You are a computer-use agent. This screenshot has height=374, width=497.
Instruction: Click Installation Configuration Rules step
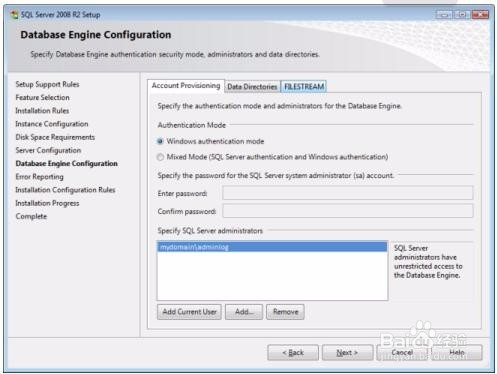point(65,190)
